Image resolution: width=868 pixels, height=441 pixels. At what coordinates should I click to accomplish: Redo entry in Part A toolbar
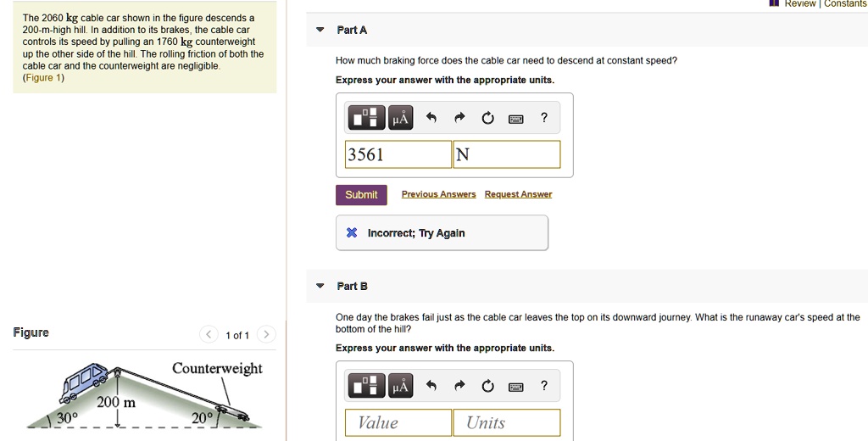pyautogui.click(x=459, y=119)
